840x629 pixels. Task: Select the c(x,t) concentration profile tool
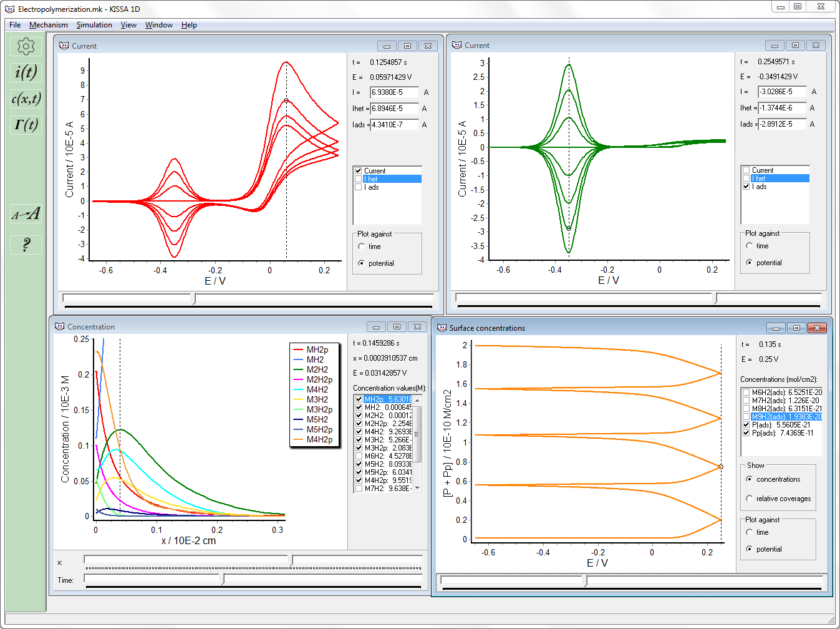pyautogui.click(x=26, y=99)
